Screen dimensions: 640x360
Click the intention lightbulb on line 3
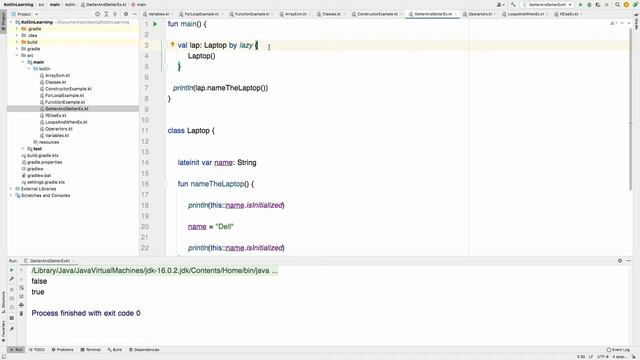click(x=172, y=44)
